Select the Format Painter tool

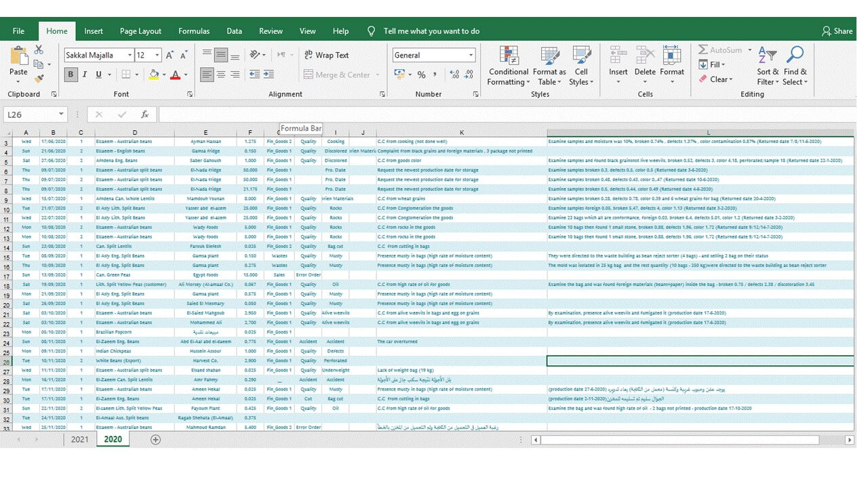pyautogui.click(x=39, y=77)
